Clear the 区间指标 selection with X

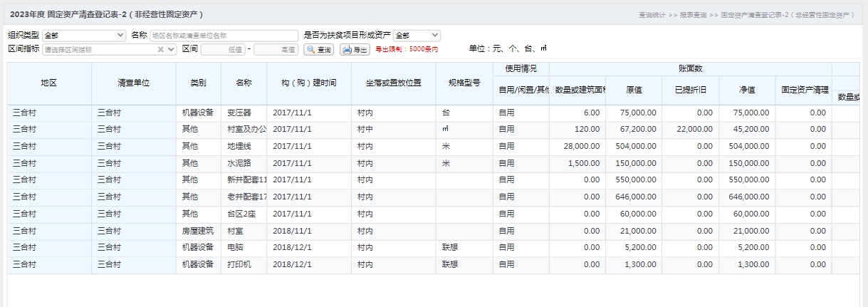[161, 50]
